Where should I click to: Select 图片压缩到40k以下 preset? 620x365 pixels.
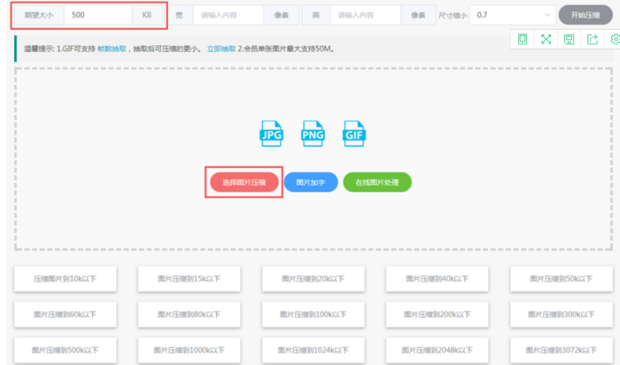pyautogui.click(x=437, y=279)
